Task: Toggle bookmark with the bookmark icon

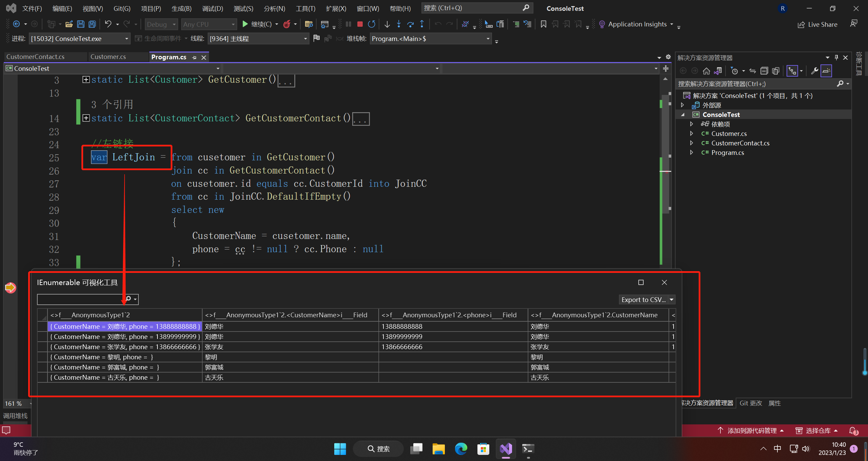Action: tap(543, 24)
